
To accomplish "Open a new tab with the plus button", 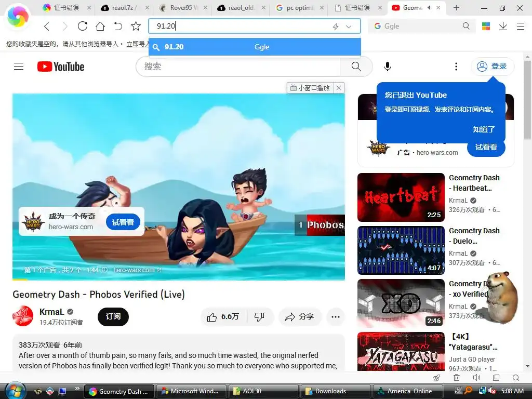I will pos(456,8).
